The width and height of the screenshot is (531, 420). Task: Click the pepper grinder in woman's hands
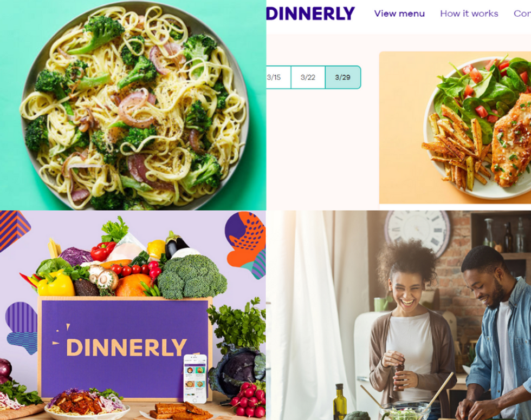tap(399, 376)
